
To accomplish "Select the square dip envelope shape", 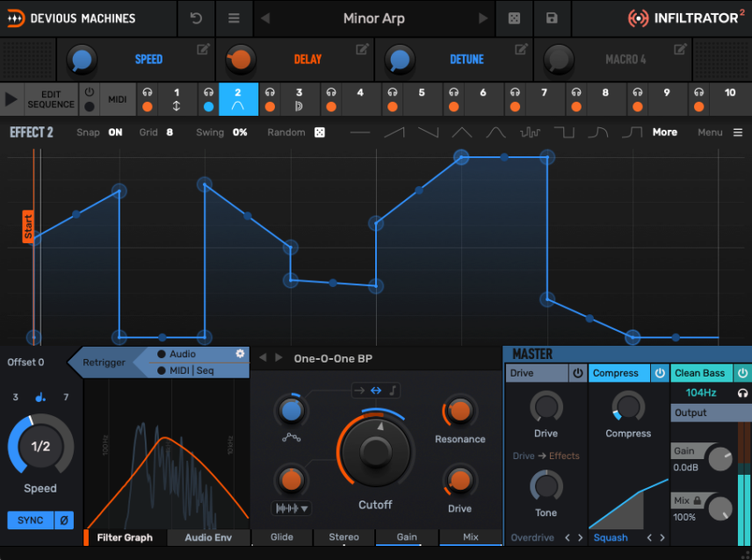I will coord(564,133).
